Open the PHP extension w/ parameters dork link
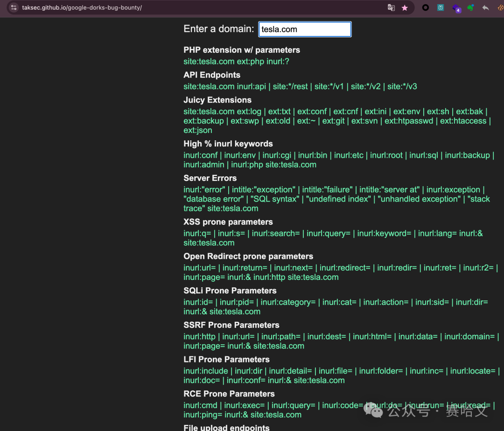The image size is (504, 431). (236, 62)
